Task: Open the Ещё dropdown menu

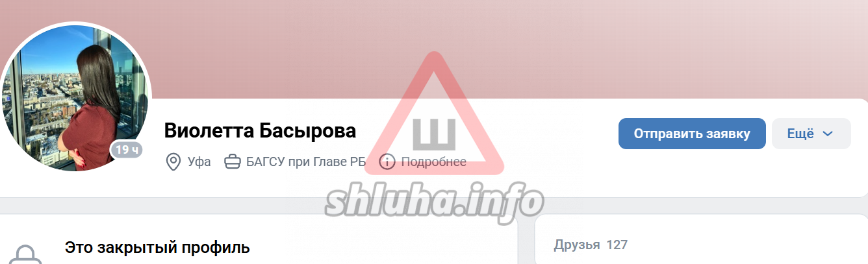Action: coord(811,134)
